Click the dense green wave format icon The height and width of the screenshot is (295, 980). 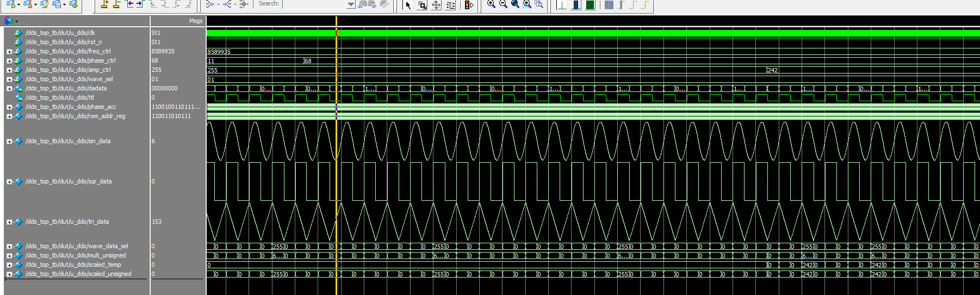tap(590, 5)
